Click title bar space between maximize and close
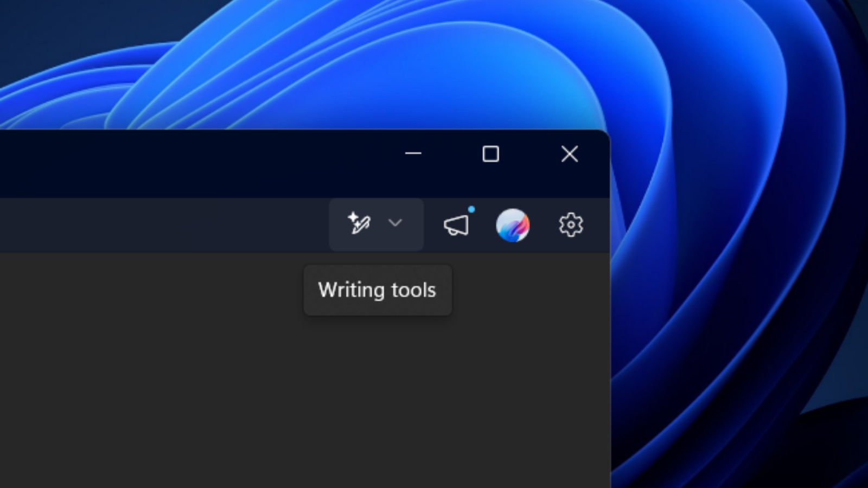 tap(530, 154)
